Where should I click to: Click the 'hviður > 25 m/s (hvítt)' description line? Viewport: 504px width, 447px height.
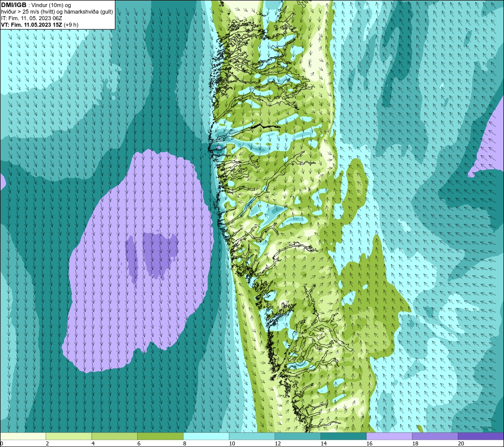[x=57, y=12]
